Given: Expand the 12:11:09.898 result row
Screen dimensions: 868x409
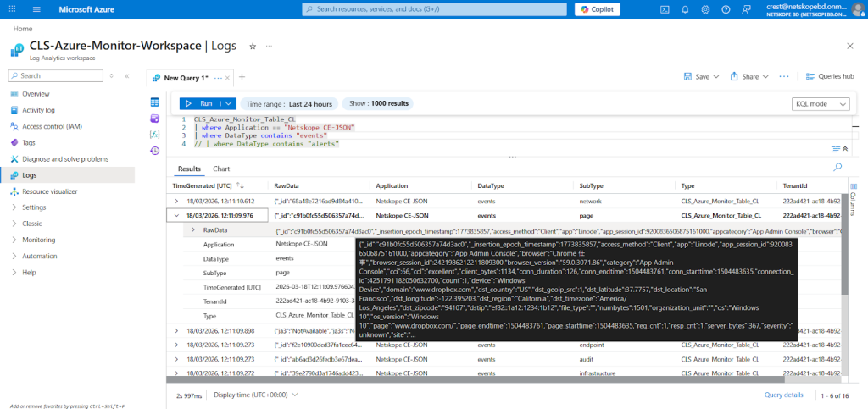Looking at the screenshot, I should [x=176, y=330].
